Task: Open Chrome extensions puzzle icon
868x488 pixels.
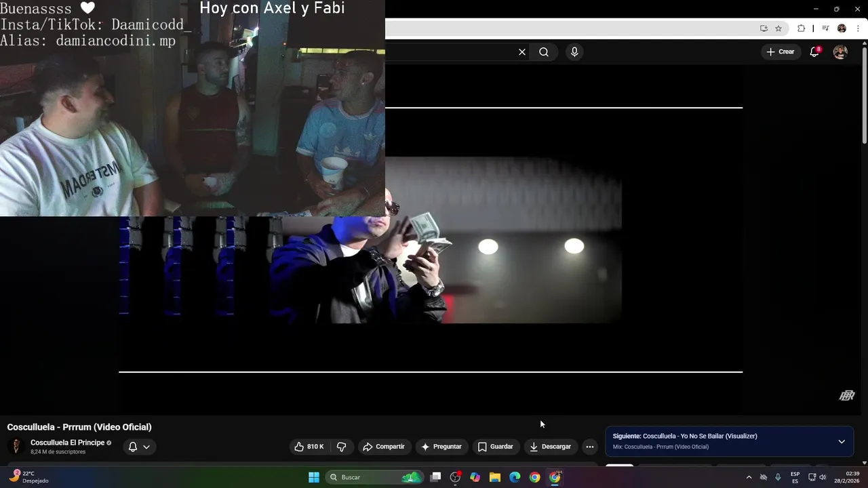Action: (802, 28)
